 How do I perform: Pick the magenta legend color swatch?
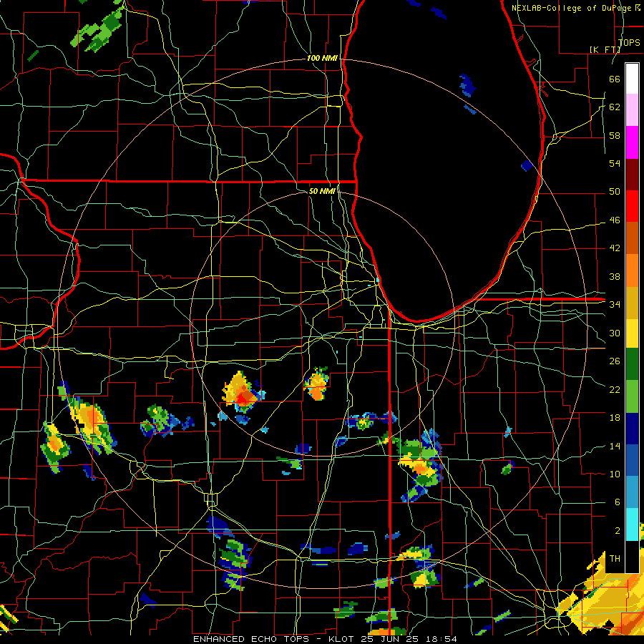click(632, 142)
